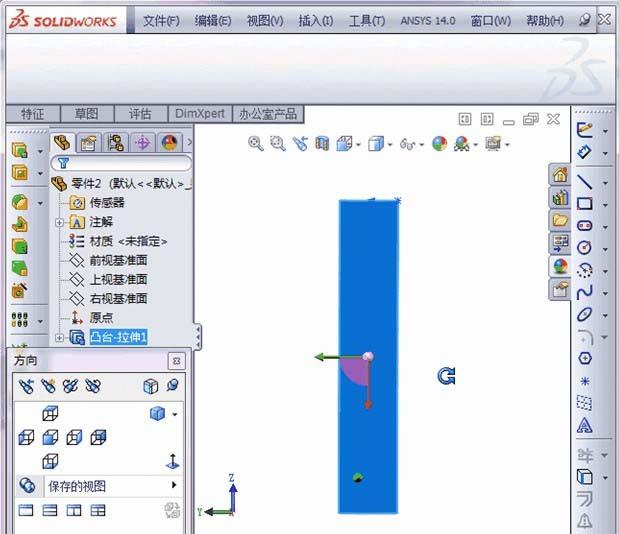
Task: Open the Design Library task pane tab
Action: [560, 198]
